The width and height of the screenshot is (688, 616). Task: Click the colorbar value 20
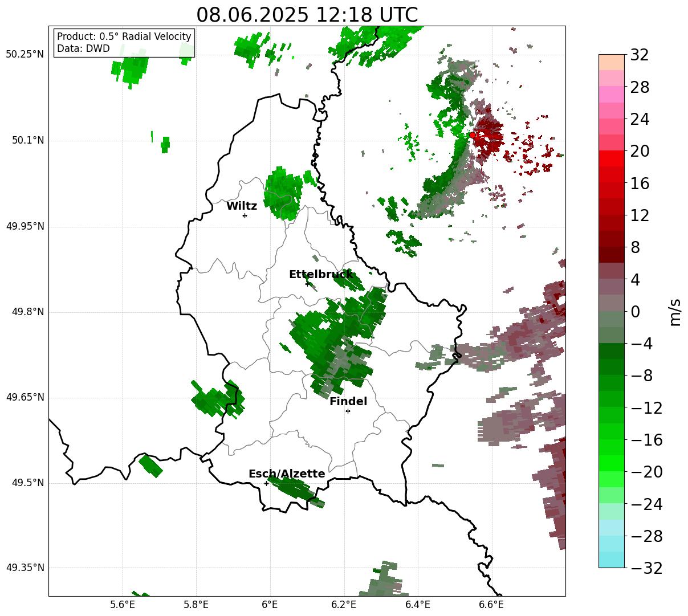tap(640, 152)
